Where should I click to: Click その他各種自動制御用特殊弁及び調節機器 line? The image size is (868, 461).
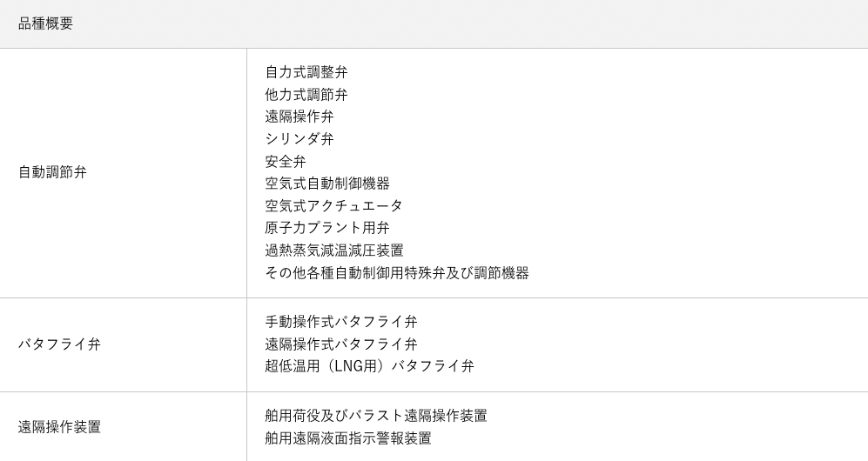click(x=397, y=273)
